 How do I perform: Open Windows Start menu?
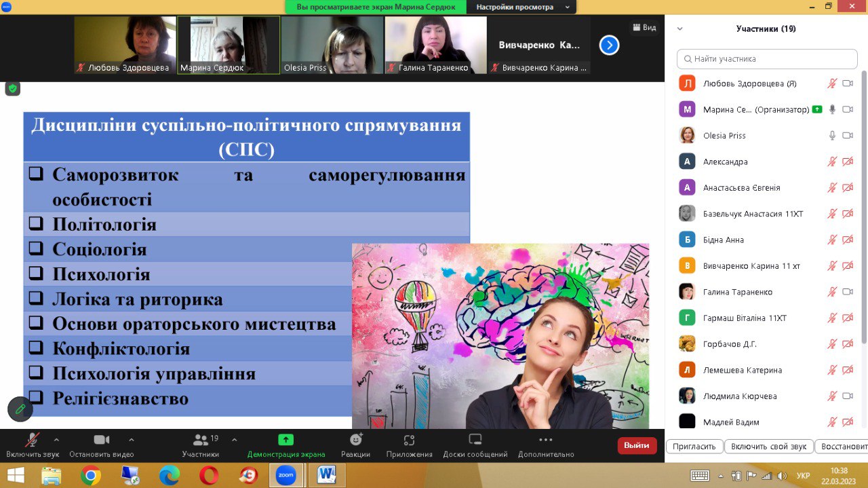pyautogui.click(x=15, y=475)
